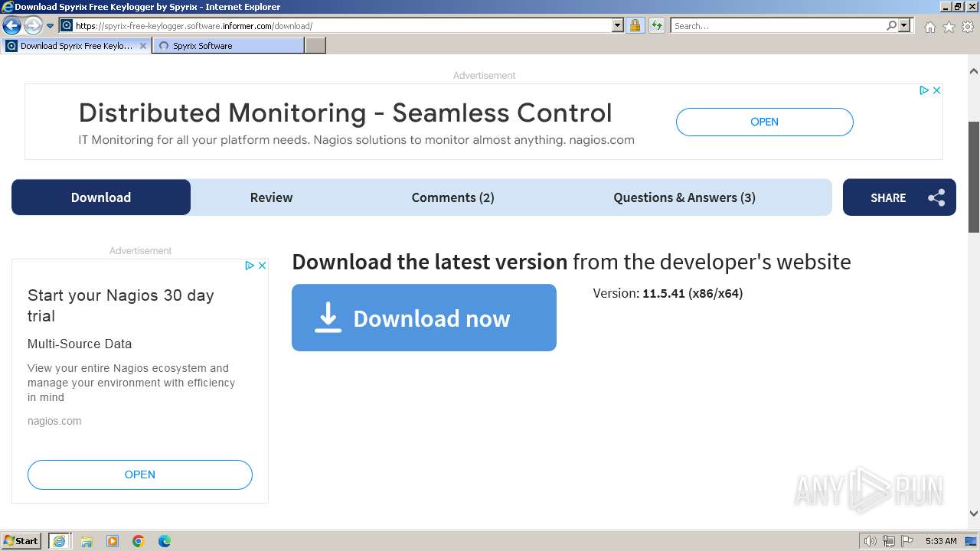Refresh the page with the refresh icon
980x551 pixels.
coord(657,26)
